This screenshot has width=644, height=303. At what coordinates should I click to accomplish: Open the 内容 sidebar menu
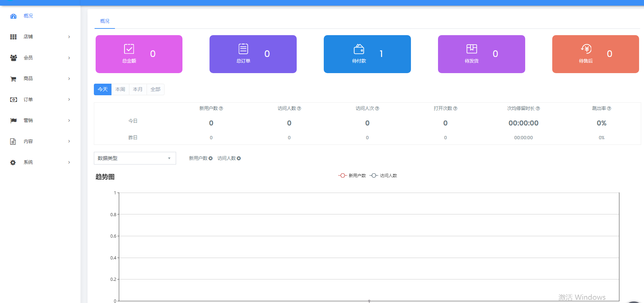tap(40, 141)
